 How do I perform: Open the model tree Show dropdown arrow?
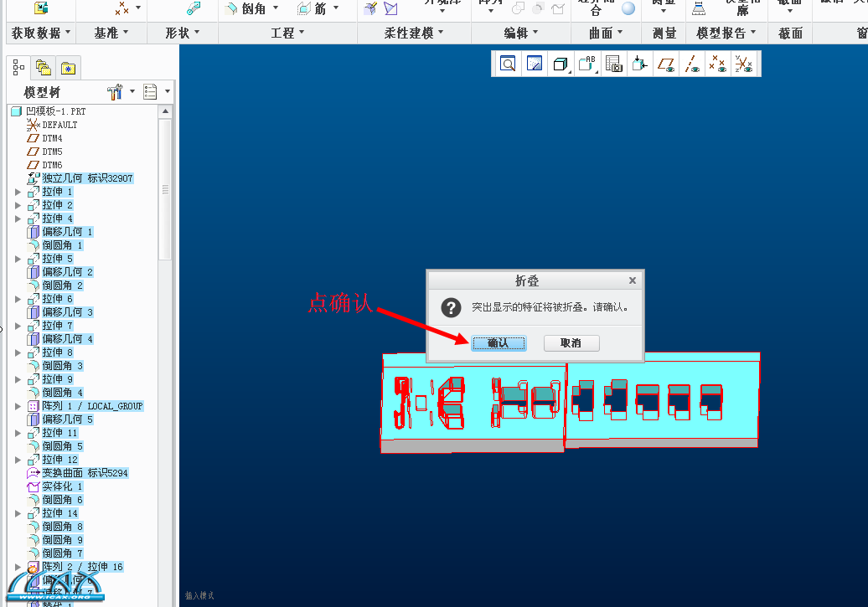[x=168, y=91]
